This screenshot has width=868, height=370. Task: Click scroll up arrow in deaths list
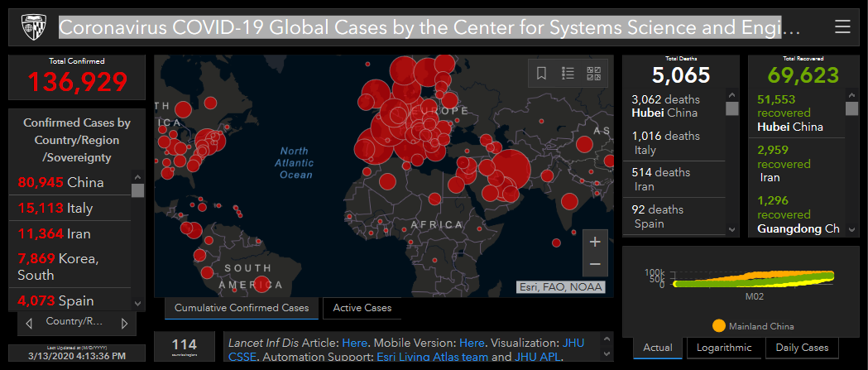point(731,94)
